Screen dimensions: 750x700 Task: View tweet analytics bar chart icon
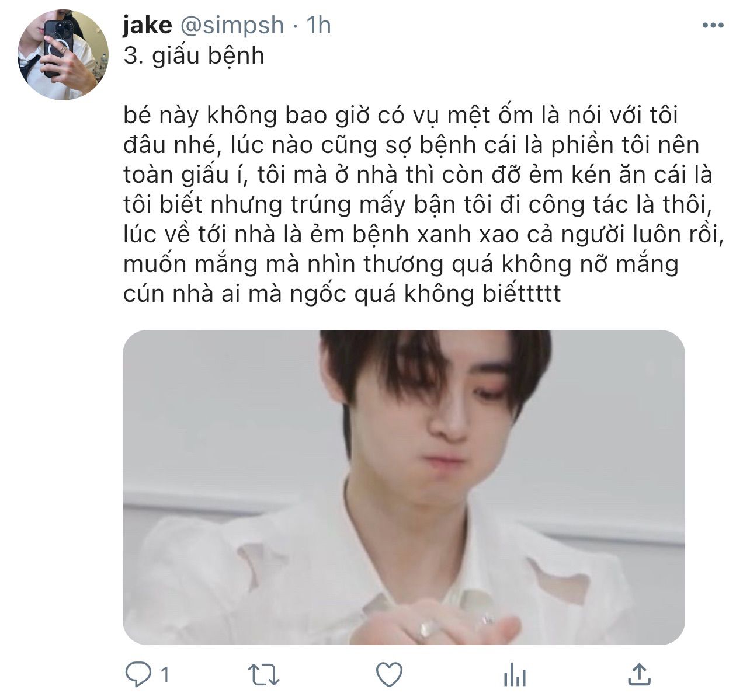pyautogui.click(x=515, y=675)
